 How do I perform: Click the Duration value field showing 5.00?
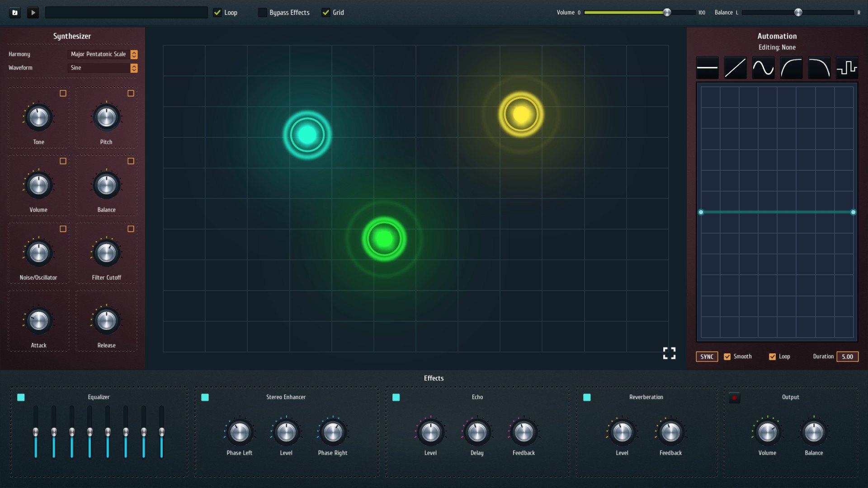(x=848, y=357)
